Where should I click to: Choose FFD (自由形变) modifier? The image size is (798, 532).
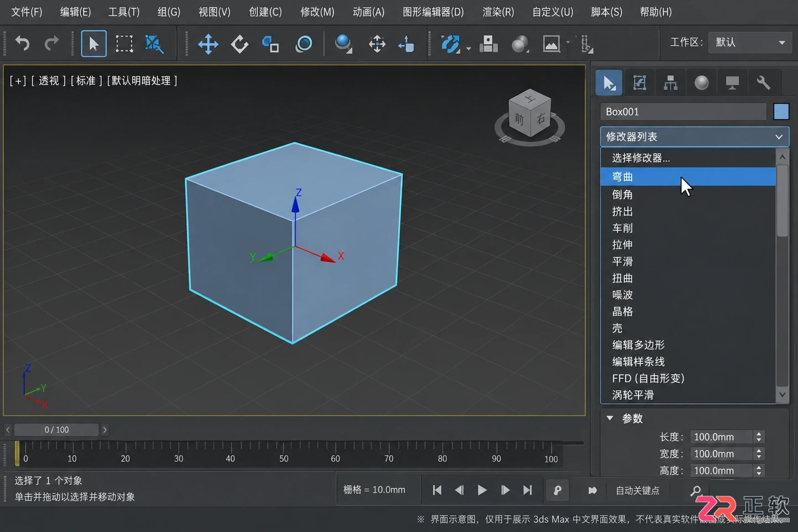point(688,378)
